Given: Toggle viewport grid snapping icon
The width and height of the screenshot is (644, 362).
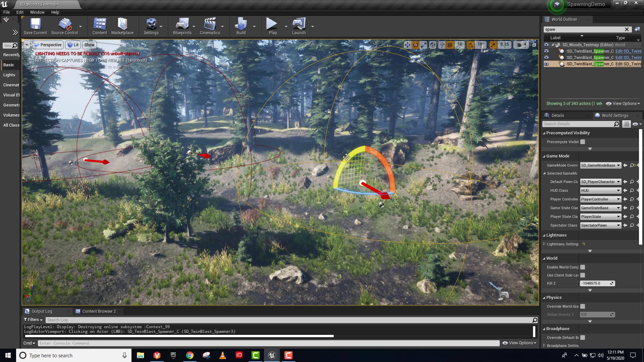Looking at the screenshot, I should 449,45.
